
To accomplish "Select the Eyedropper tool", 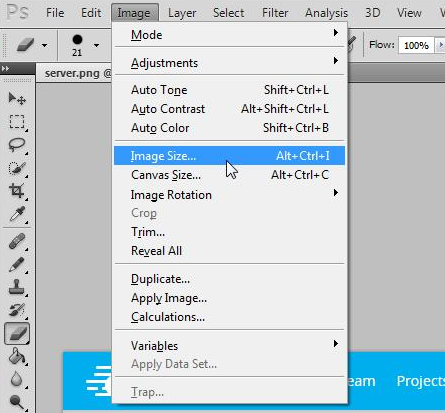I will point(17,214).
